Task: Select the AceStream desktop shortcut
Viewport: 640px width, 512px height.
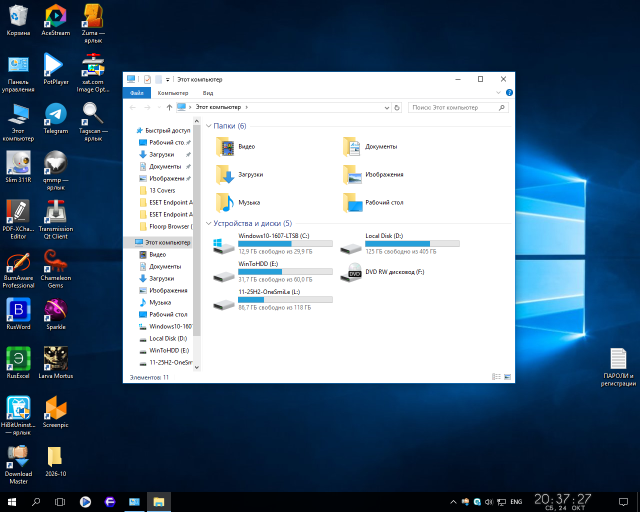Action: pos(56,20)
